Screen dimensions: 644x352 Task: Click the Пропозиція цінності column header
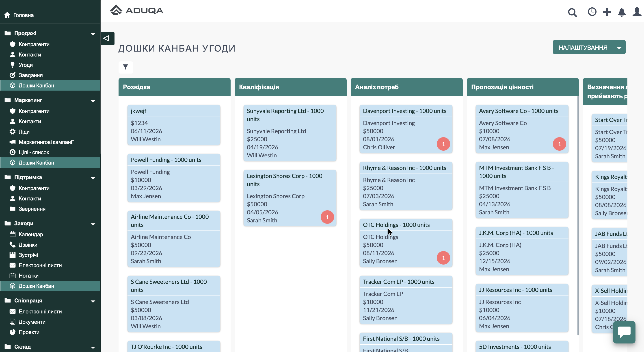point(523,87)
